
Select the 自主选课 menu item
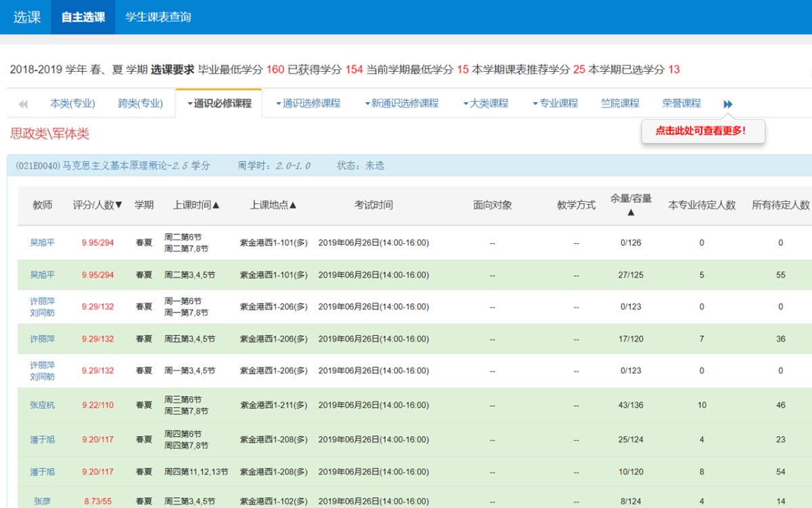(83, 17)
